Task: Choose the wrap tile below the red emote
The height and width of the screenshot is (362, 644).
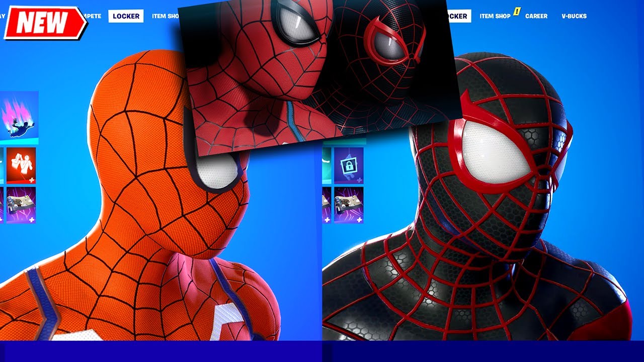Action: pos(21,205)
